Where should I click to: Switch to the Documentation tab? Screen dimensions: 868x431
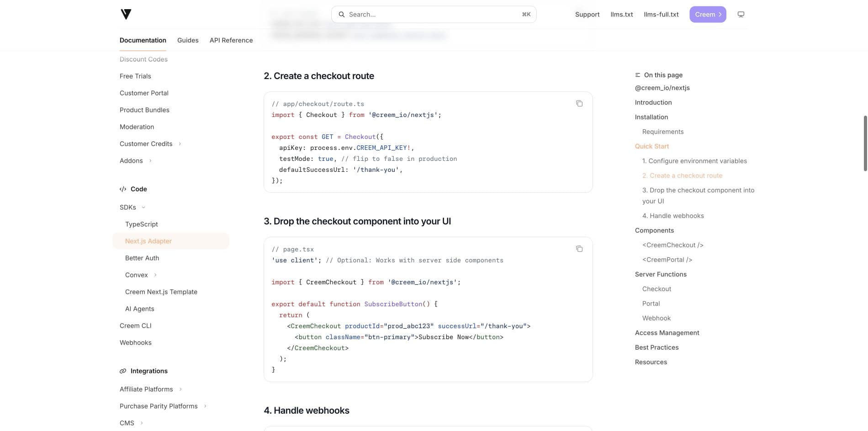(143, 40)
